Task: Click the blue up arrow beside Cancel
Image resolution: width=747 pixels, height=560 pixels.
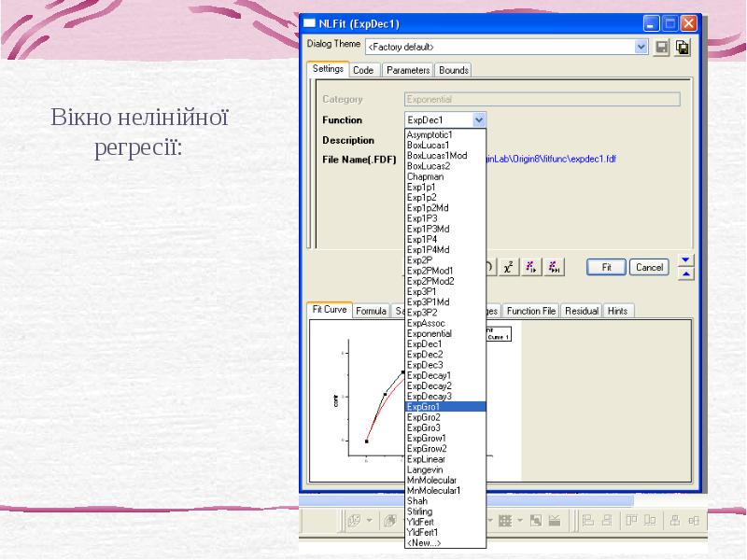Action: coord(686,273)
